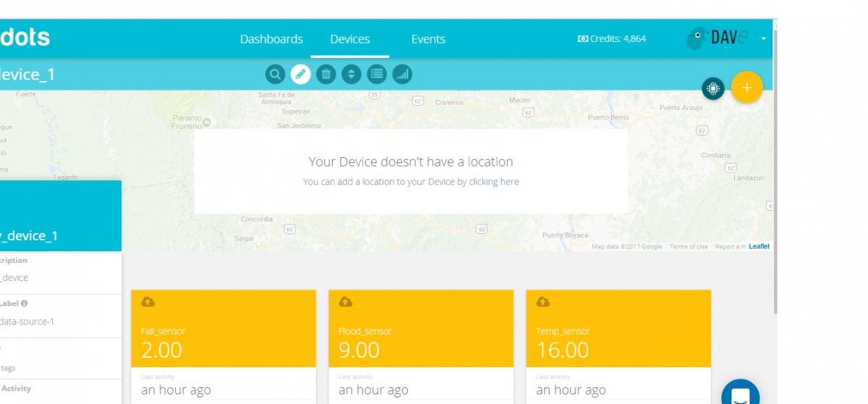Click 'clicking here' to add device location
Viewport: 868px width, 404px height.
(493, 182)
